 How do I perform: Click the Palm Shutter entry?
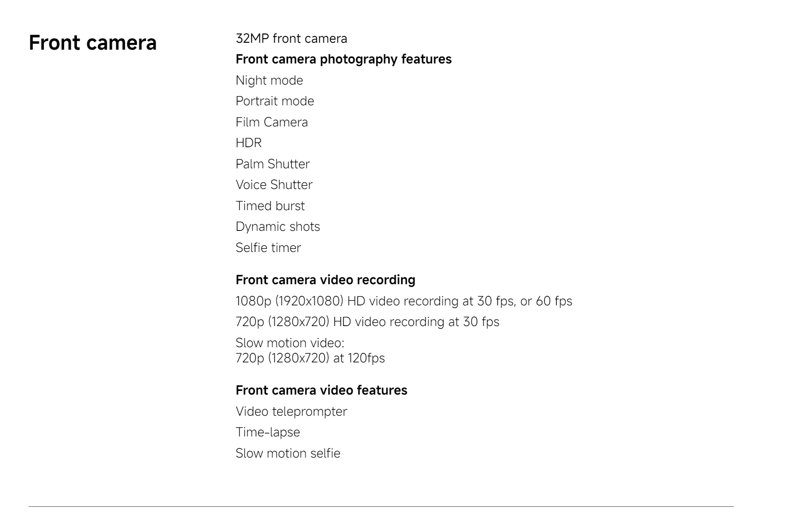[272, 164]
